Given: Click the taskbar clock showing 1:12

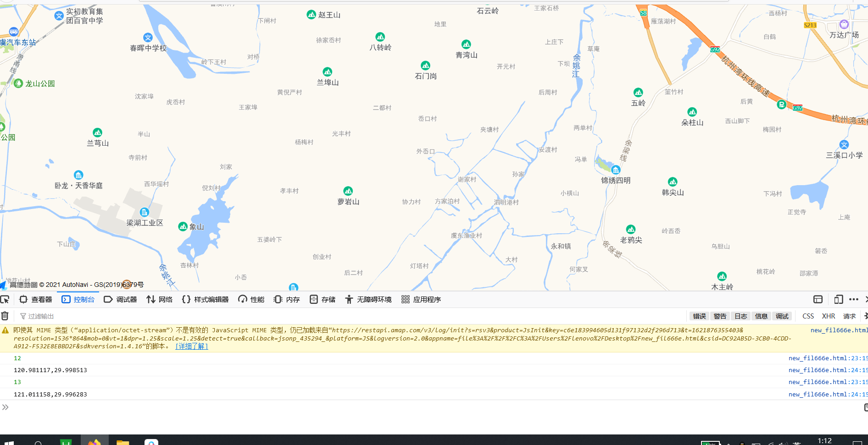Looking at the screenshot, I should (824, 440).
